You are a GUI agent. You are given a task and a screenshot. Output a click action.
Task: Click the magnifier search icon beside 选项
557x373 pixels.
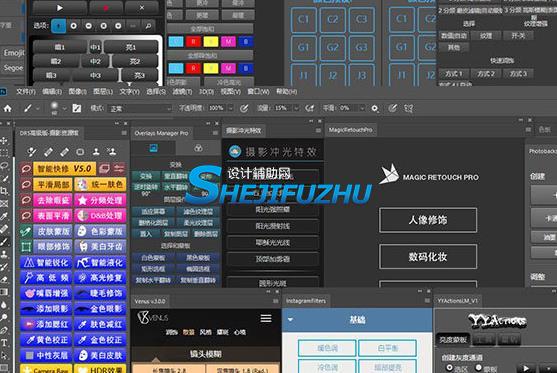coord(148,26)
